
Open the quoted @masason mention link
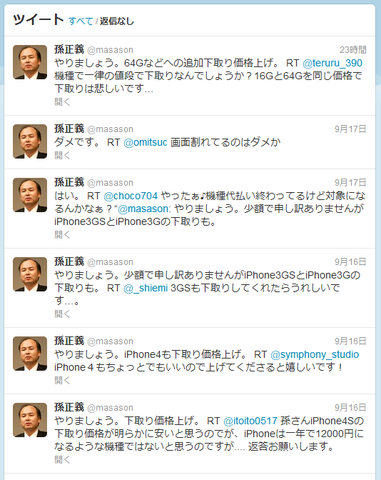pyautogui.click(x=144, y=209)
